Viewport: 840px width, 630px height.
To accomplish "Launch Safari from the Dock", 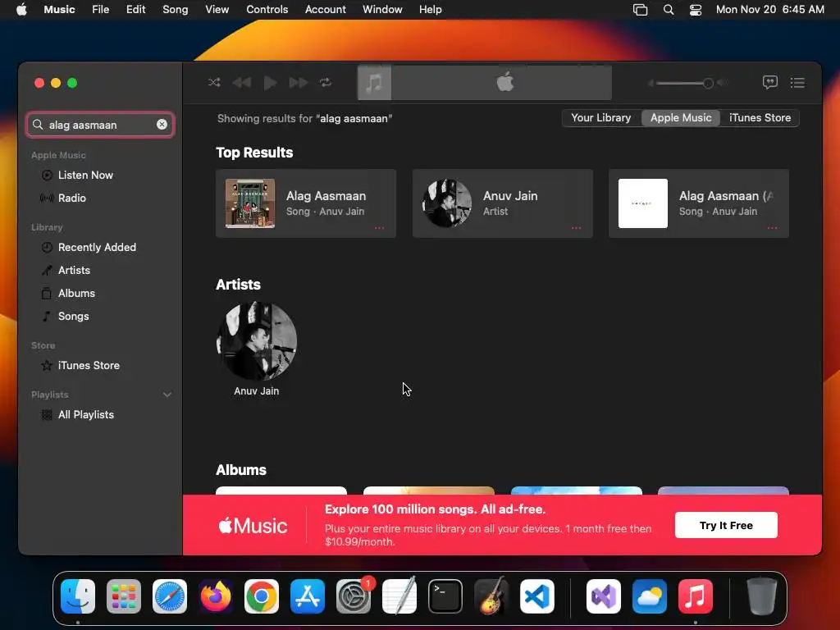I will click(x=170, y=596).
